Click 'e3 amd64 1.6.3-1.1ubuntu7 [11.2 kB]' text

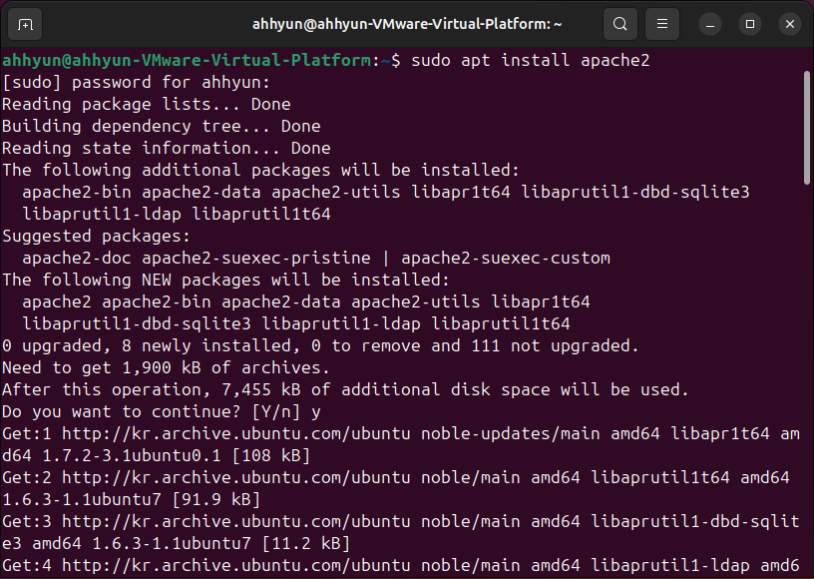coord(176,544)
